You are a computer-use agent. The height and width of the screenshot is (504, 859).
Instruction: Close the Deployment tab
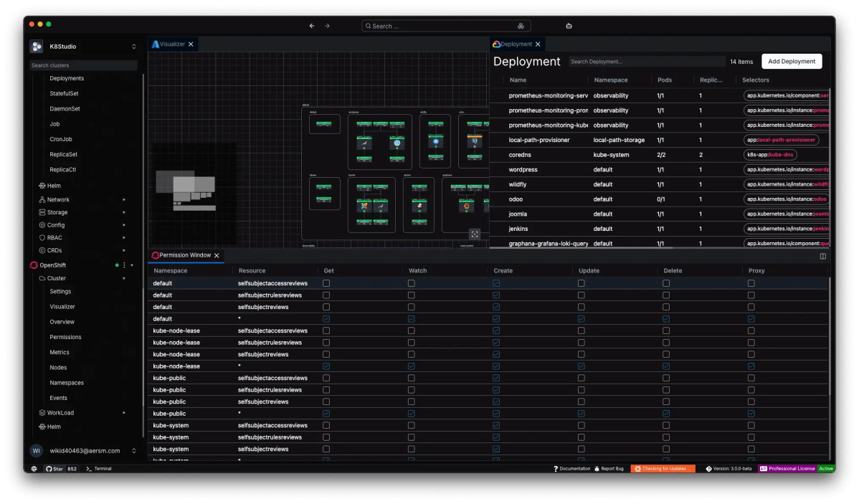538,44
